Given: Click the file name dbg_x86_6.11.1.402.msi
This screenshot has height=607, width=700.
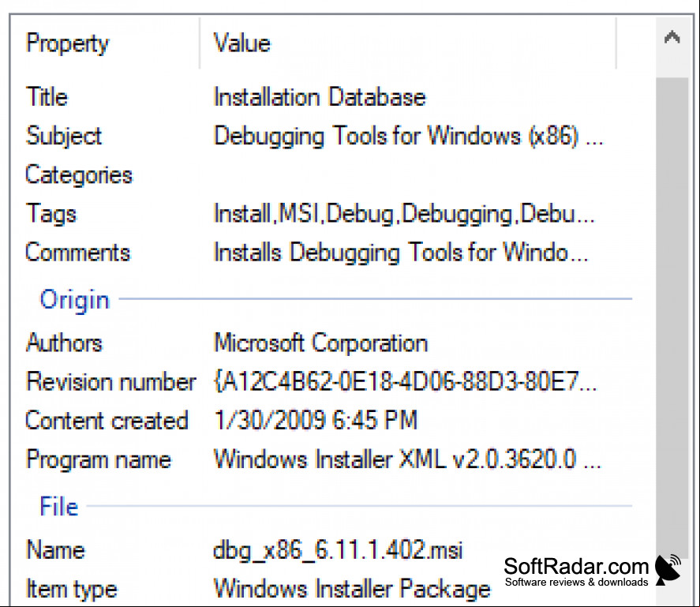Looking at the screenshot, I should point(338,550).
